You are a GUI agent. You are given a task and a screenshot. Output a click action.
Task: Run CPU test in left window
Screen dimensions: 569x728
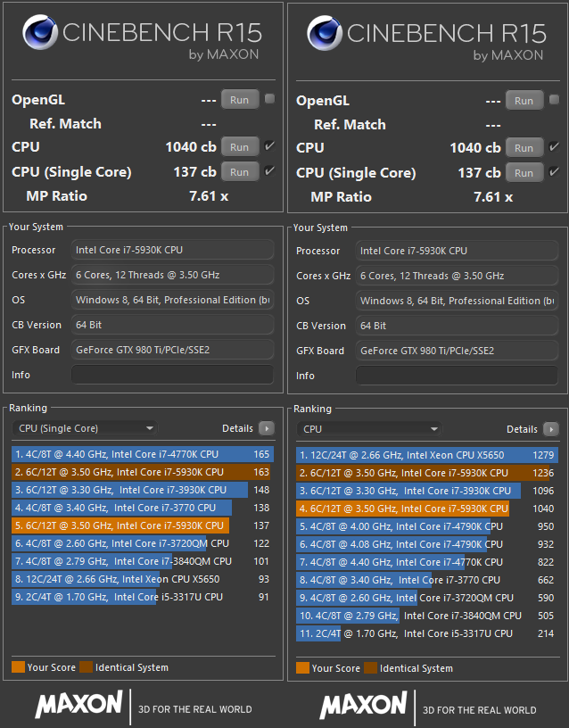(x=240, y=146)
